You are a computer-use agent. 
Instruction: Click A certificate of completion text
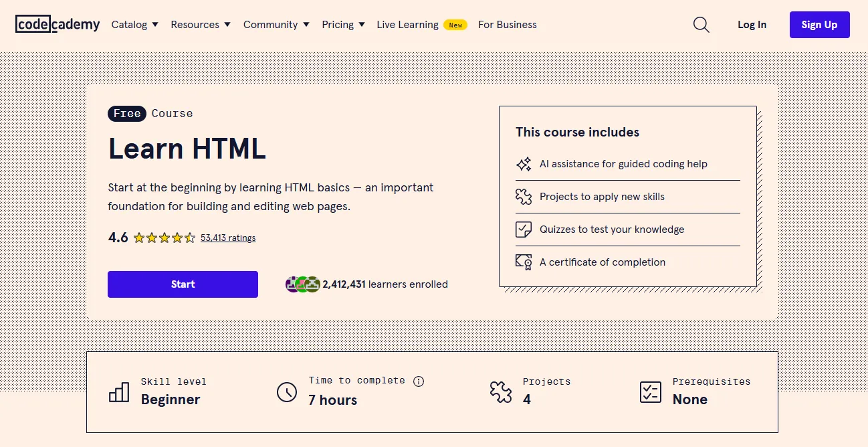(603, 262)
